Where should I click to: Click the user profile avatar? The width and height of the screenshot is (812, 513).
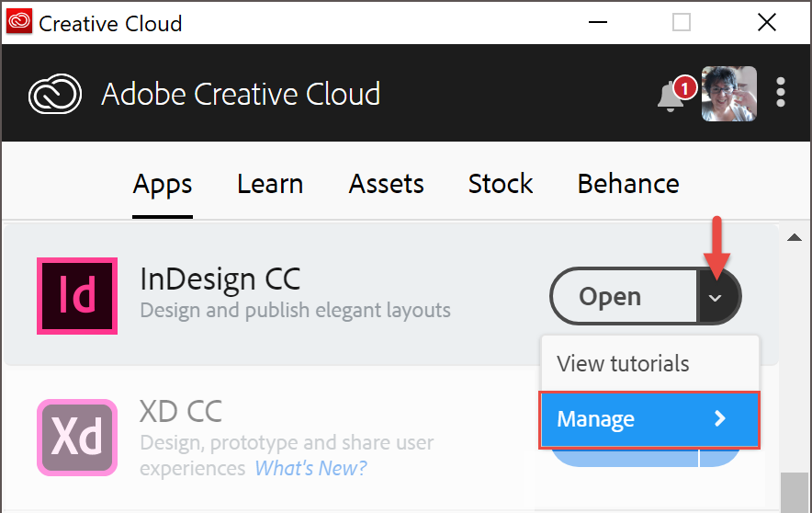729,94
